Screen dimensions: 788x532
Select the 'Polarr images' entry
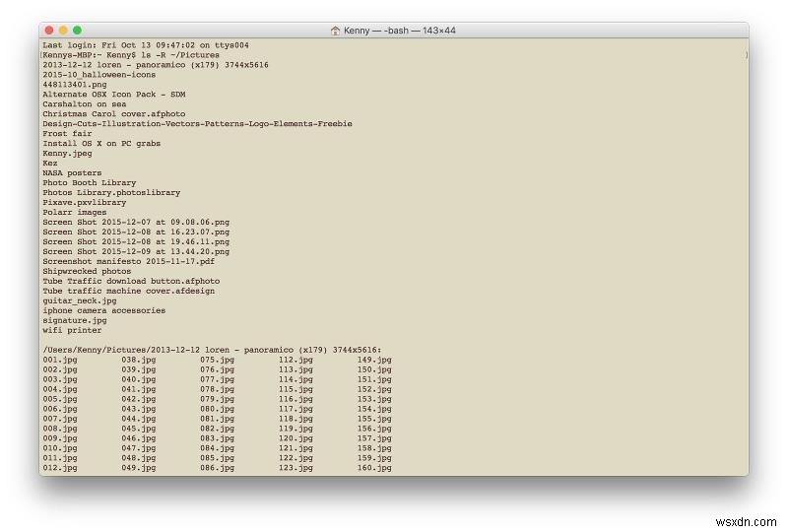(x=75, y=212)
